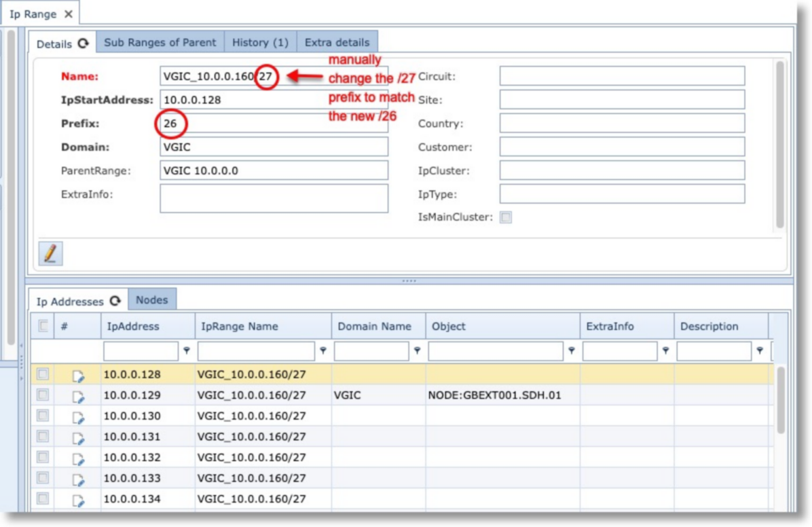Viewport: 812px width, 527px height.
Task: Open the Object column filter dropdown
Action: click(x=572, y=351)
